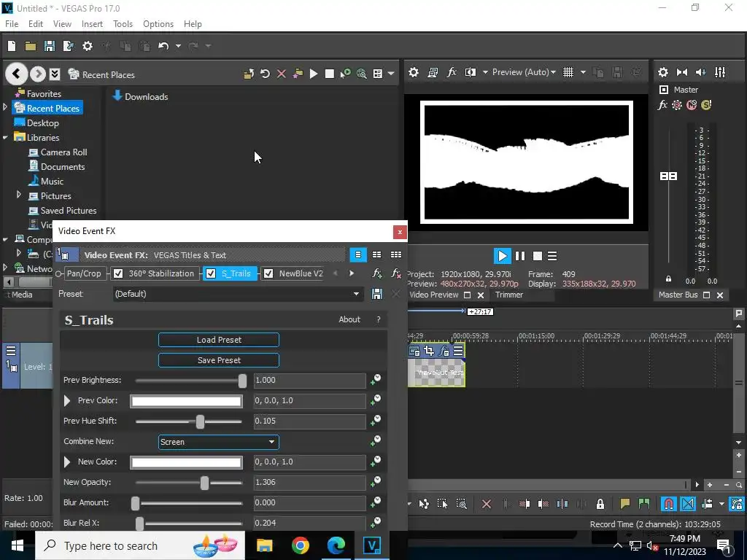This screenshot has width=747, height=560.
Task: Expand New Color parameter triangle
Action: (67, 462)
